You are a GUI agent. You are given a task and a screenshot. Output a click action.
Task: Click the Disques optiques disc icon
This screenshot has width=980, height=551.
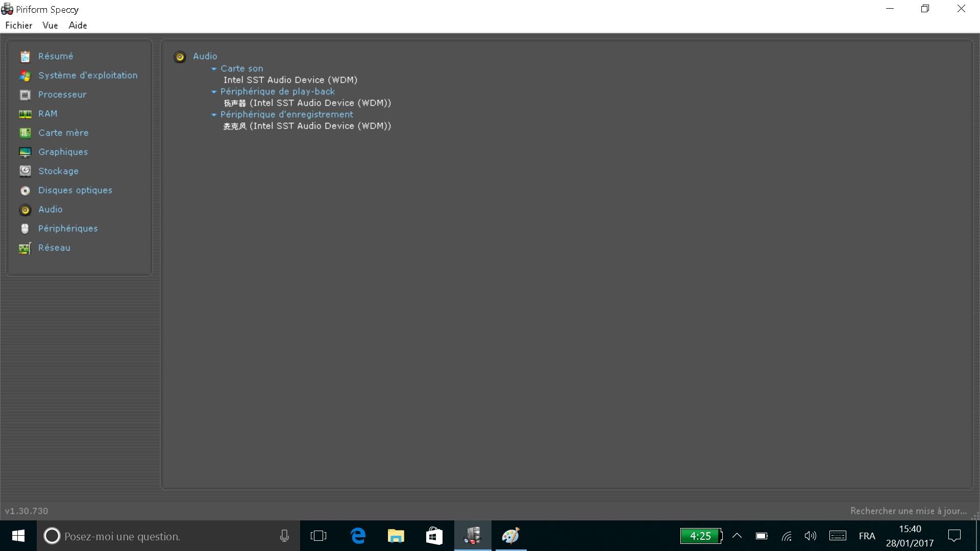[x=25, y=191]
